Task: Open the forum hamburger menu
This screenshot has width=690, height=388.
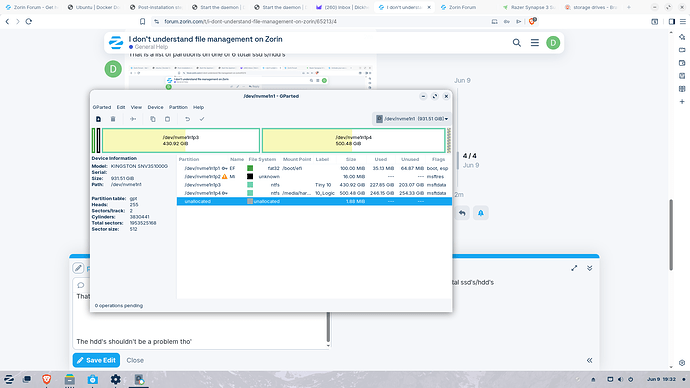Action: click(535, 43)
